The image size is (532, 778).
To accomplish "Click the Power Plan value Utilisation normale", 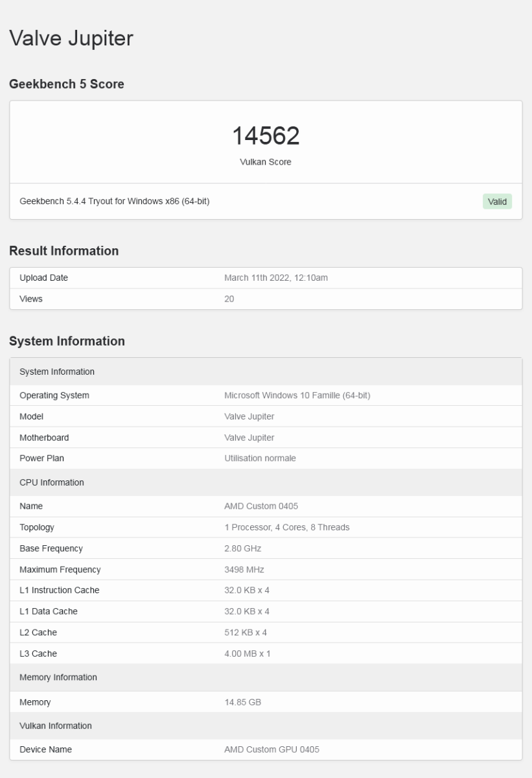I will point(260,458).
